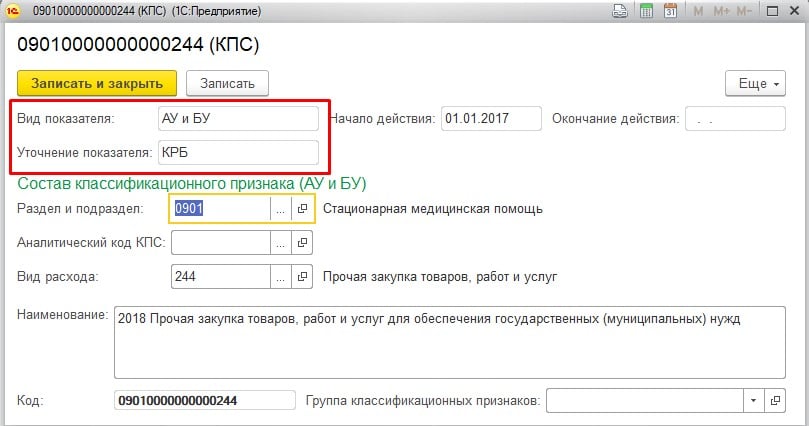Viewport: 809px width, 426px height.
Task: Open the Аналитический код КПС item icon
Action: pos(302,242)
